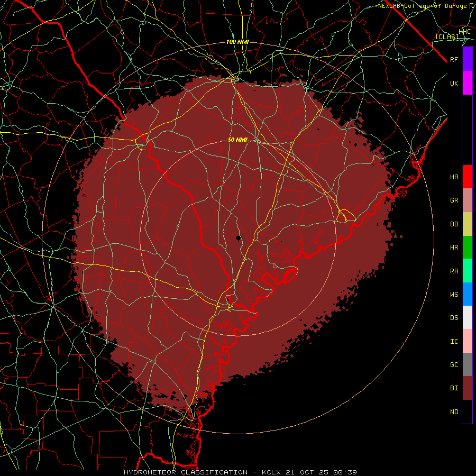Viewport: 476px width, 476px height.
Task: Click the 'GC' legend label
Action: [x=454, y=365]
